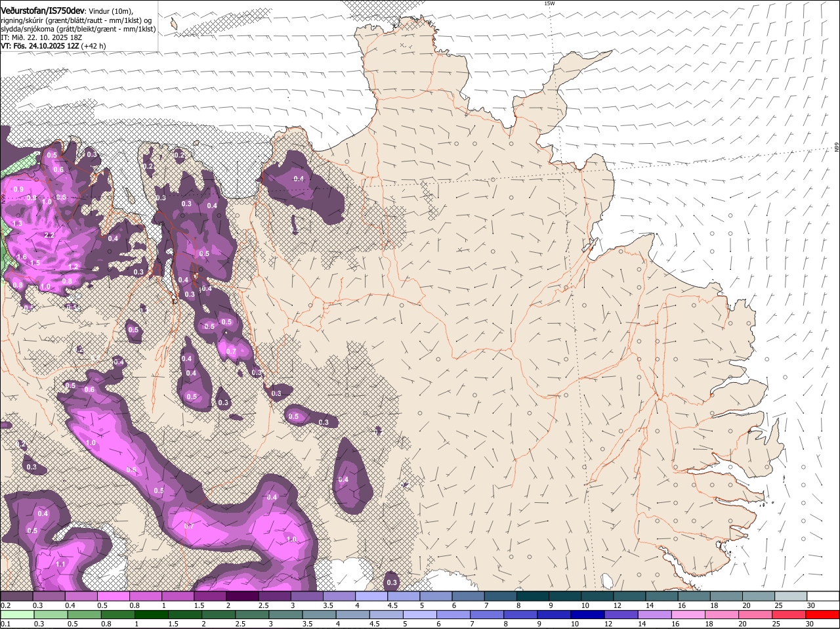Click the 2.2 precipitation value on map
The height and width of the screenshot is (629, 840).
pyautogui.click(x=49, y=235)
